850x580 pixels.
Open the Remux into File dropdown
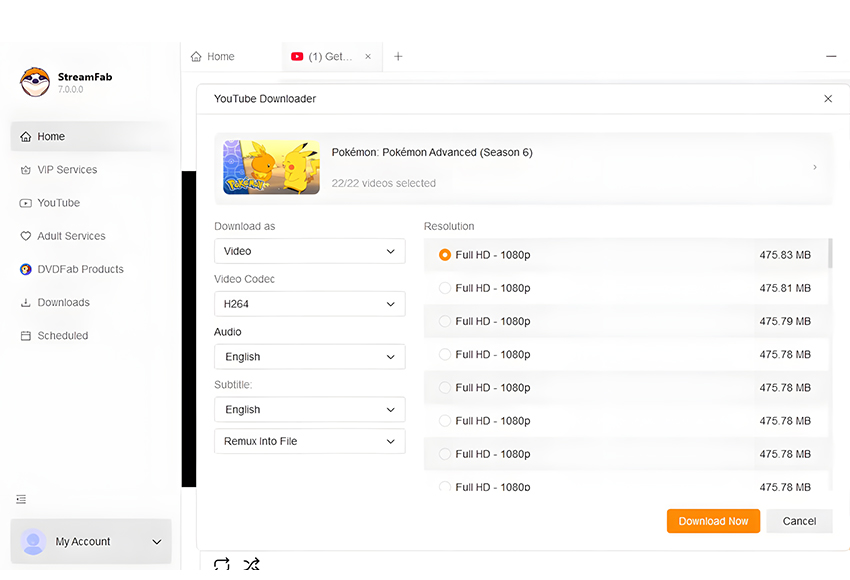click(309, 441)
